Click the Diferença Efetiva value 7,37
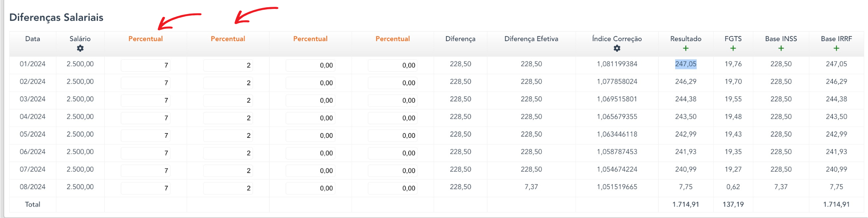 tap(531, 187)
